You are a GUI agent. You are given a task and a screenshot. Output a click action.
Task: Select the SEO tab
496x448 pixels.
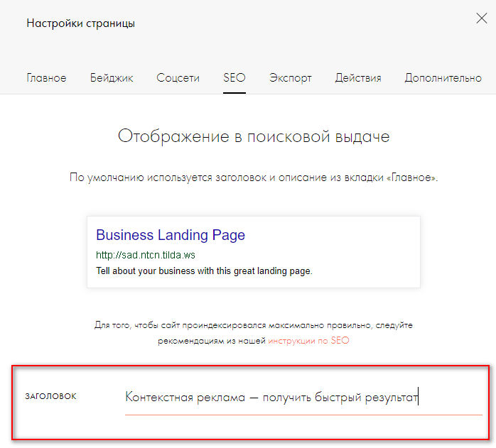click(x=234, y=78)
